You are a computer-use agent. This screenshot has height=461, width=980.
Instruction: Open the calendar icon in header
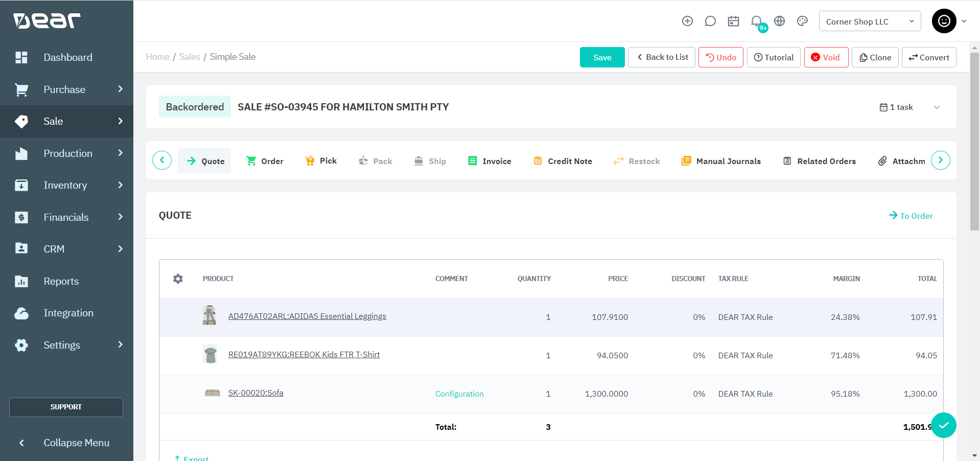(733, 21)
